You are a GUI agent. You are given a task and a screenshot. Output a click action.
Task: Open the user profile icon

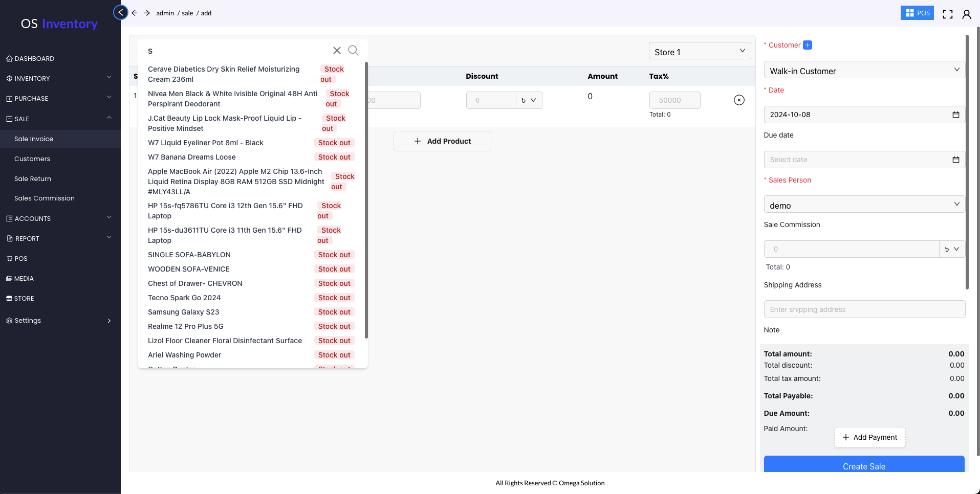pos(966,14)
